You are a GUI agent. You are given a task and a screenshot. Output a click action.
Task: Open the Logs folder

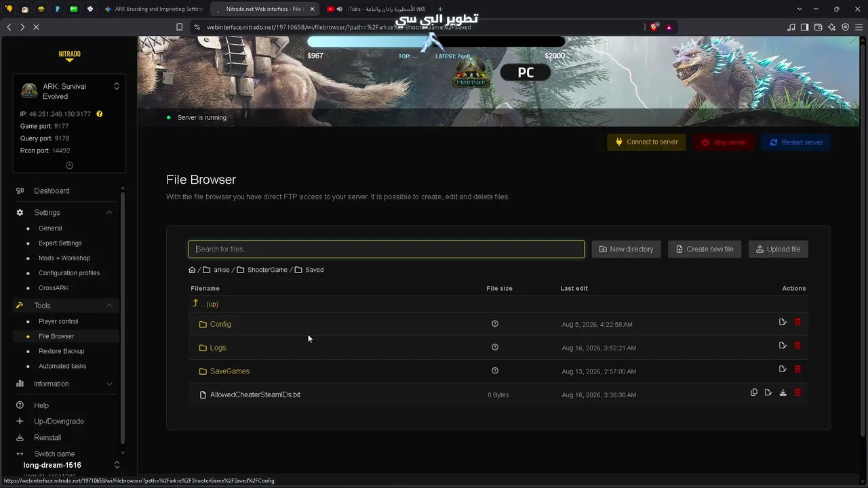(218, 348)
